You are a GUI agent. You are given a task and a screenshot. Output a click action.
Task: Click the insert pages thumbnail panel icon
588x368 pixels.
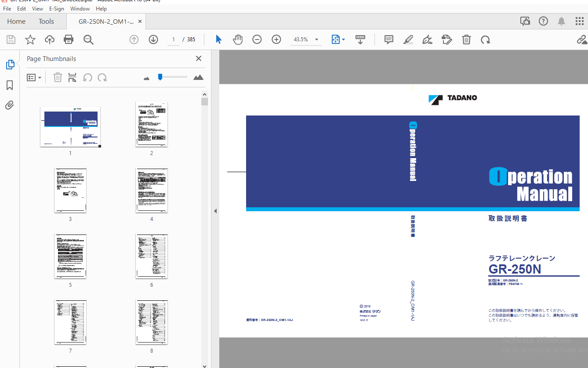click(x=73, y=78)
